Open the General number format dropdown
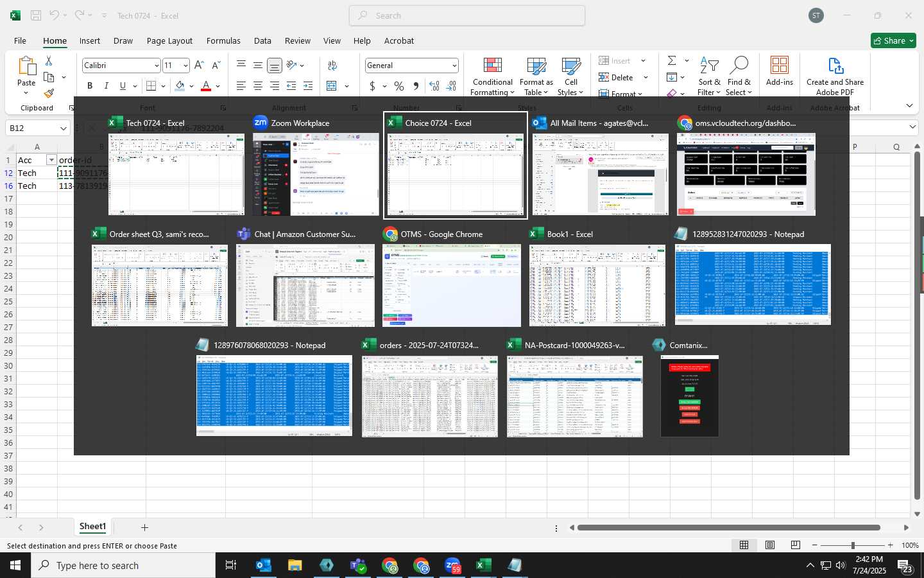924x578 pixels. [x=454, y=66]
